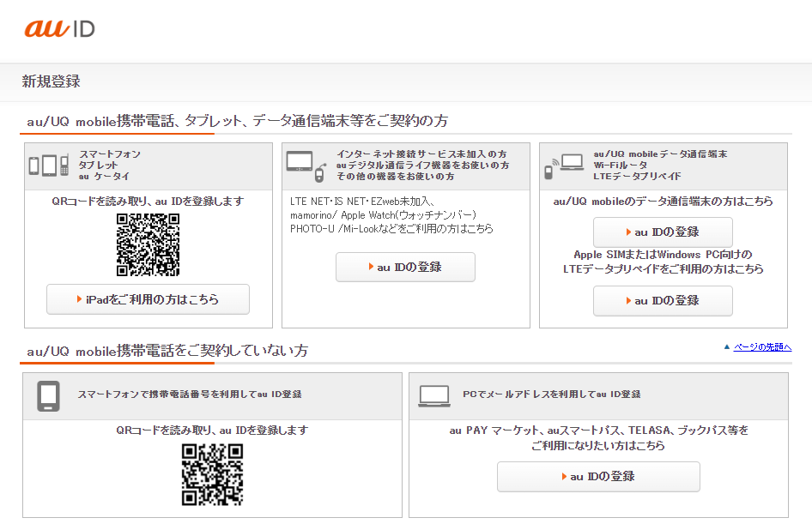
Task: Click the au/UQ mobile データ通信端末 Wi-Fiルータ label
Action: [661, 166]
